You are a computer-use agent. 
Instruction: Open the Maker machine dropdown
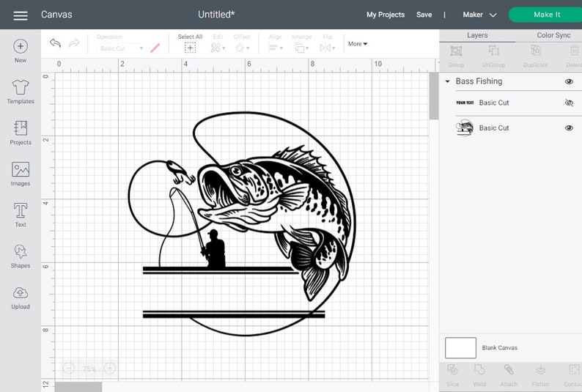click(x=479, y=15)
